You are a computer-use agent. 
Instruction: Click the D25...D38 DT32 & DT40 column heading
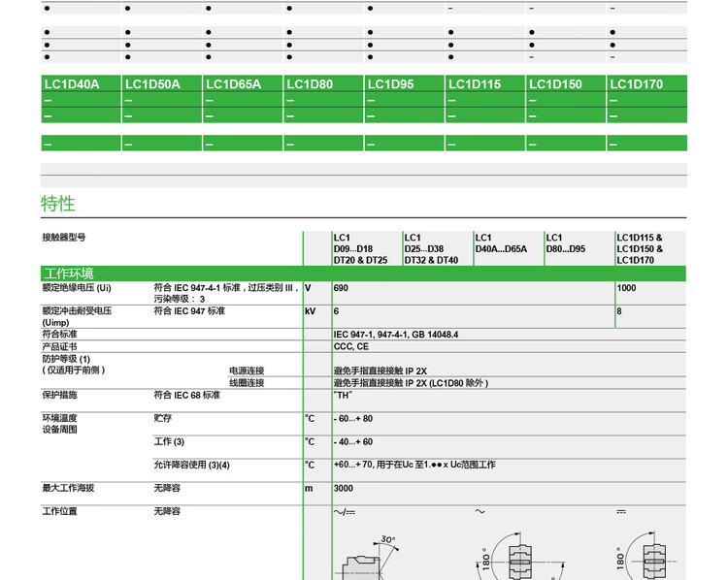click(431, 248)
